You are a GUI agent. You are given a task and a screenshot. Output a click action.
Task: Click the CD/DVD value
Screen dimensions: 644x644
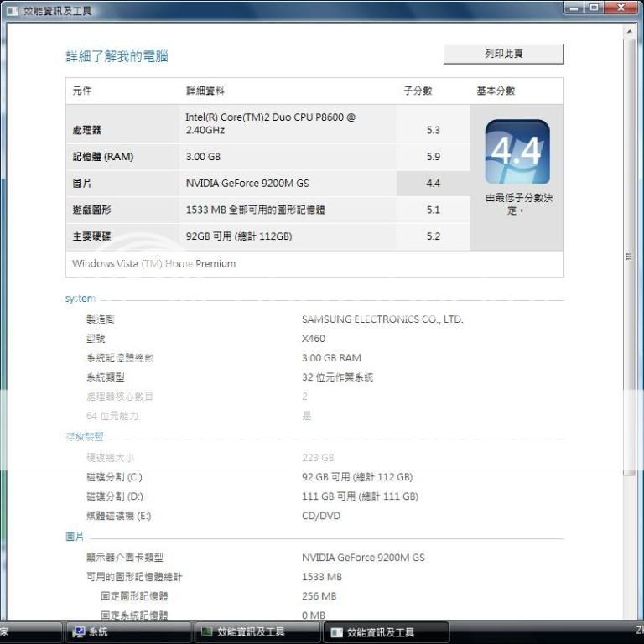[321, 516]
